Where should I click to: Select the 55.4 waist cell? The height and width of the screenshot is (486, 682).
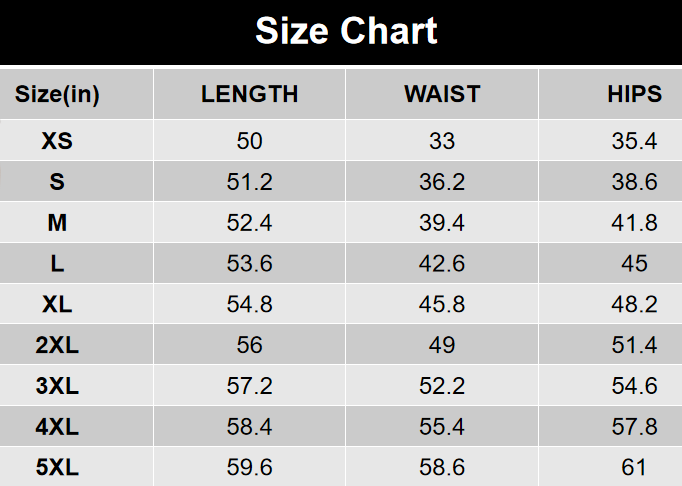click(x=442, y=427)
